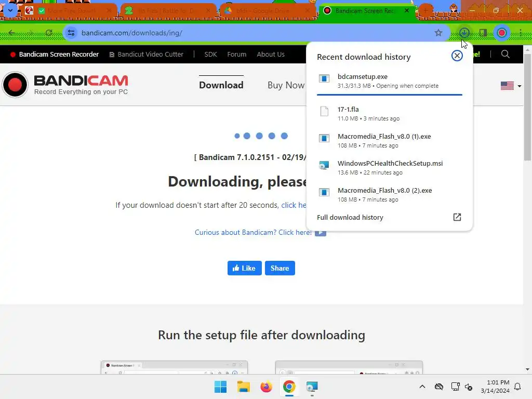Click the video icon beside Curious about Bandicam

pyautogui.click(x=320, y=233)
